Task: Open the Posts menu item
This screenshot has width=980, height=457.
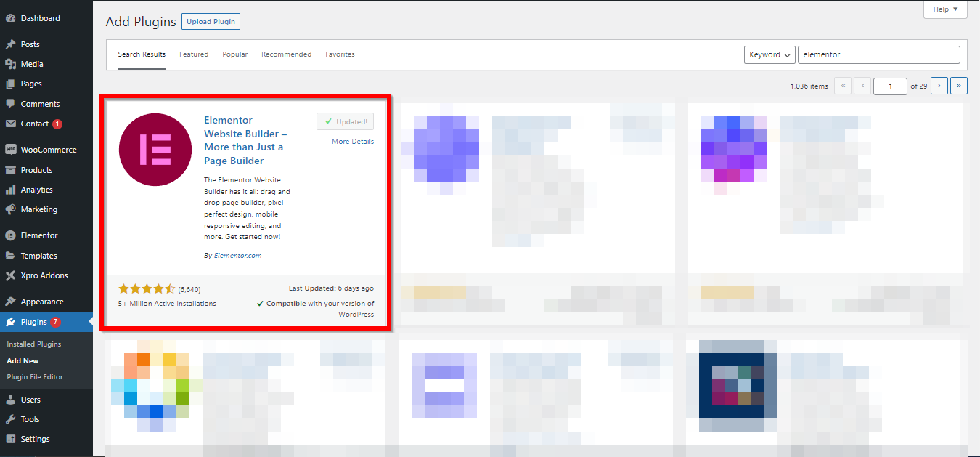Action: [x=46, y=44]
